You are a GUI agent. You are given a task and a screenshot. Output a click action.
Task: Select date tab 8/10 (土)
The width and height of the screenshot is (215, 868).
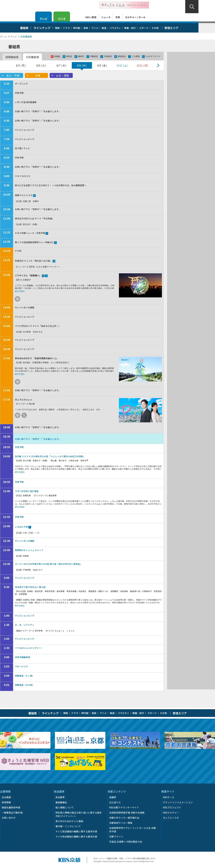coord(122,65)
